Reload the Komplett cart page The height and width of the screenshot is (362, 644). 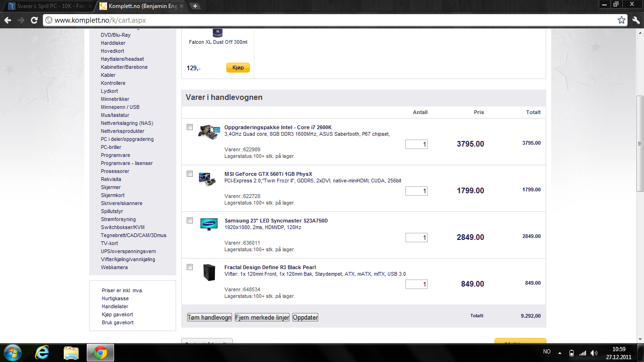pos(34,20)
